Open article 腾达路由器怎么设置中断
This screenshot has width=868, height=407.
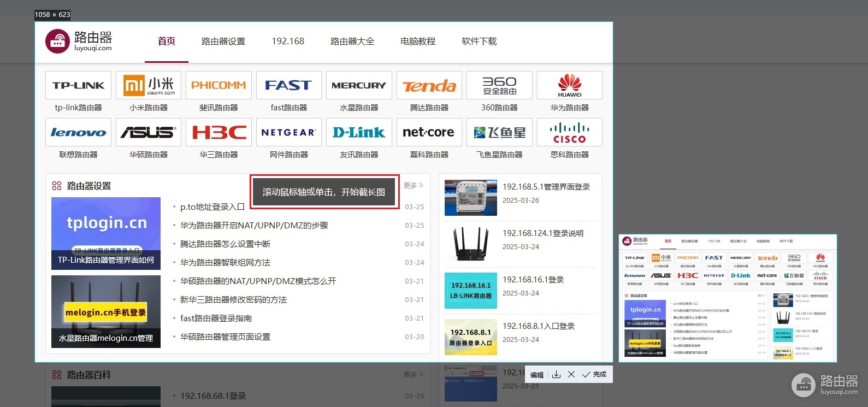[225, 244]
